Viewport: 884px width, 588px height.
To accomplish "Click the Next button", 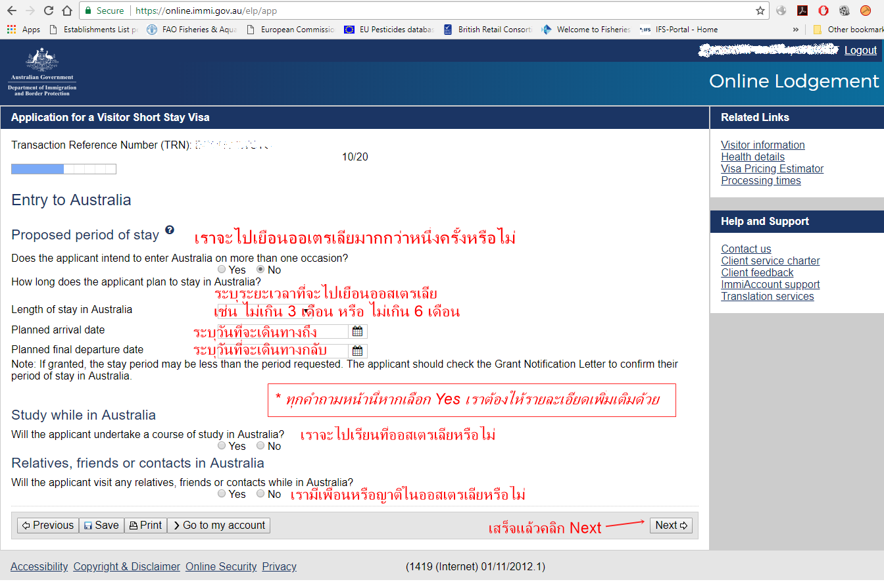I will (x=671, y=526).
